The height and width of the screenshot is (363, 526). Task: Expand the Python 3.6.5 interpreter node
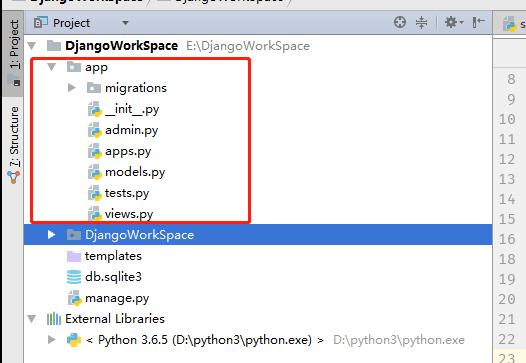click(51, 340)
